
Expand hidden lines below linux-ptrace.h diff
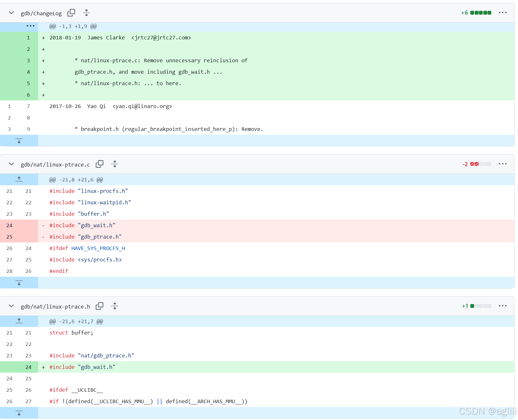click(19, 413)
